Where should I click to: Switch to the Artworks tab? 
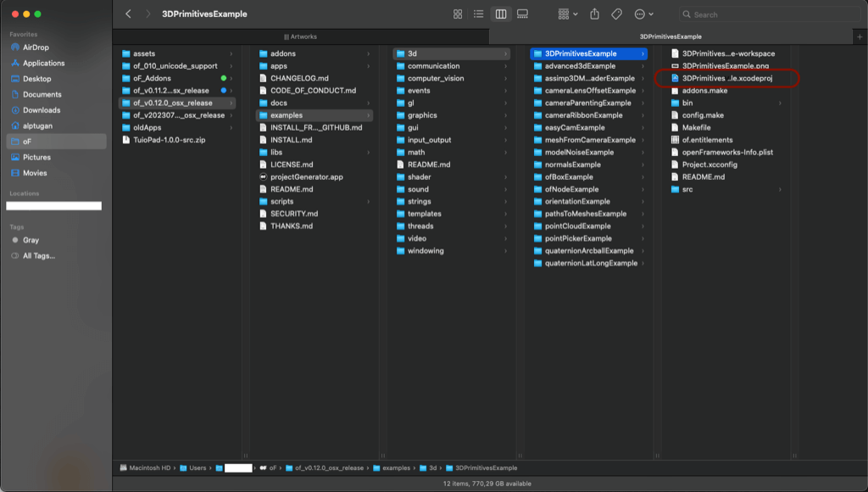[x=301, y=36]
